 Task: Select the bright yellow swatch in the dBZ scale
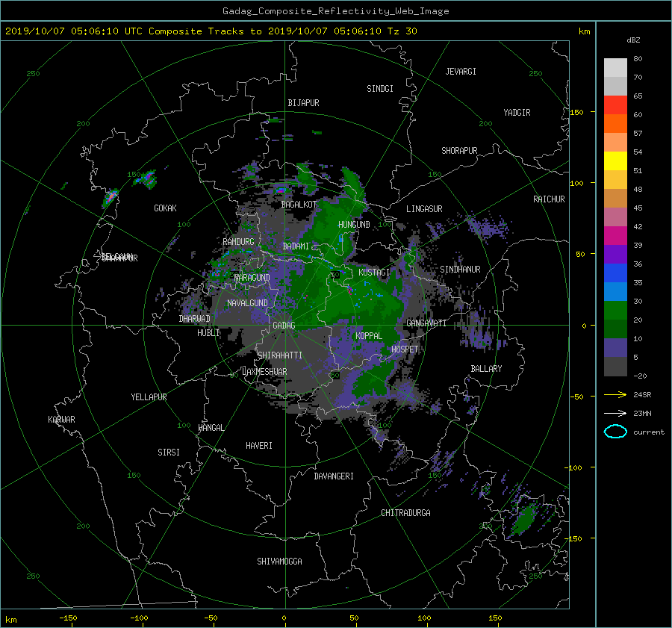615,161
